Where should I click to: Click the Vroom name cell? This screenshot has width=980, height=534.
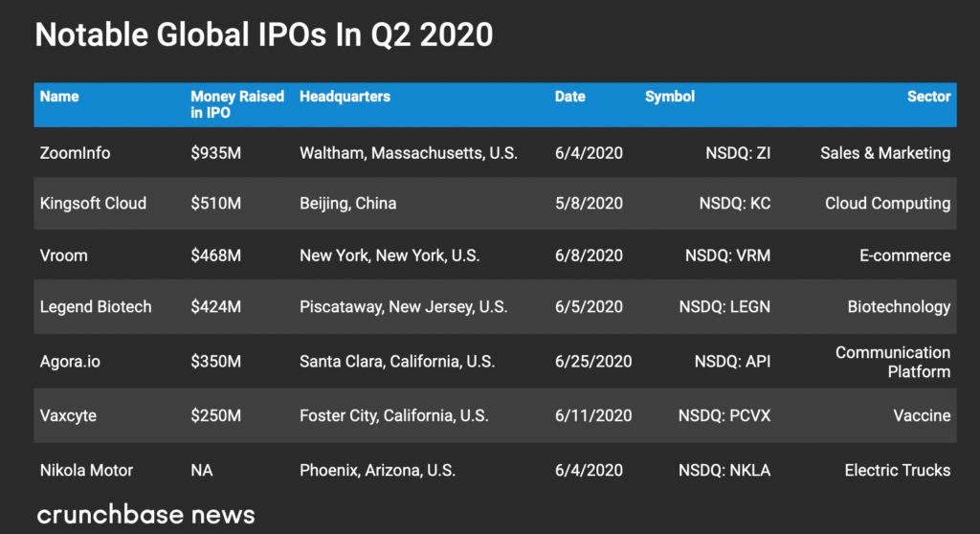click(x=64, y=256)
